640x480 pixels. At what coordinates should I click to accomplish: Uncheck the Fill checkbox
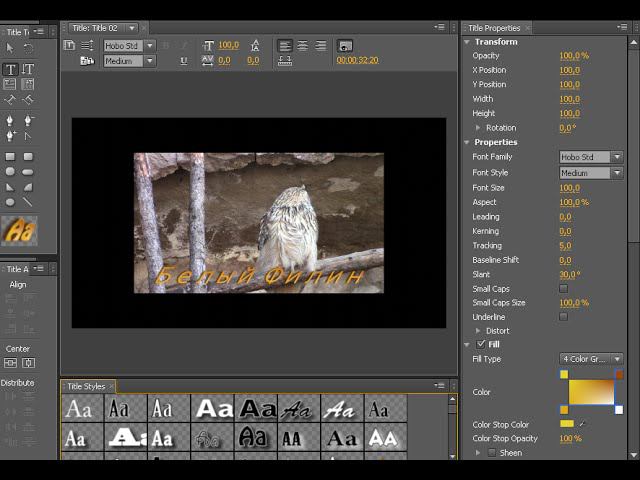pos(481,344)
